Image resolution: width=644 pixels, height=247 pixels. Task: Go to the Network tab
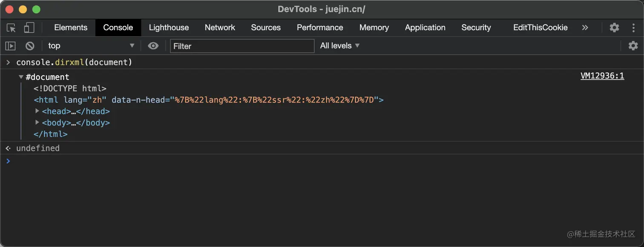tap(220, 28)
